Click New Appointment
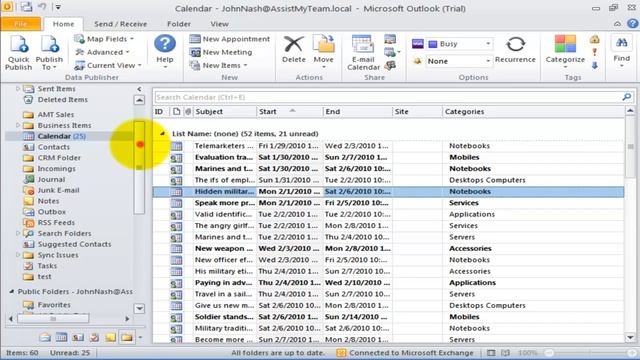The height and width of the screenshot is (360, 640). [x=230, y=39]
